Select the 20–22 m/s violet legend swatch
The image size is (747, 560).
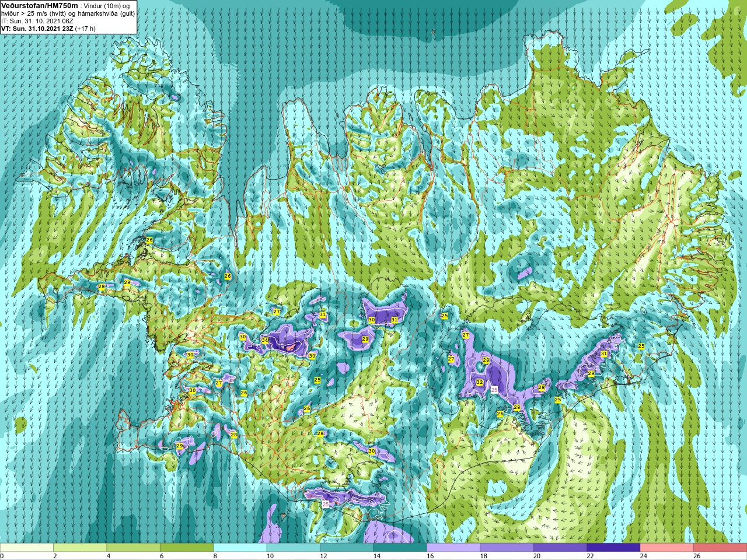[x=560, y=548]
